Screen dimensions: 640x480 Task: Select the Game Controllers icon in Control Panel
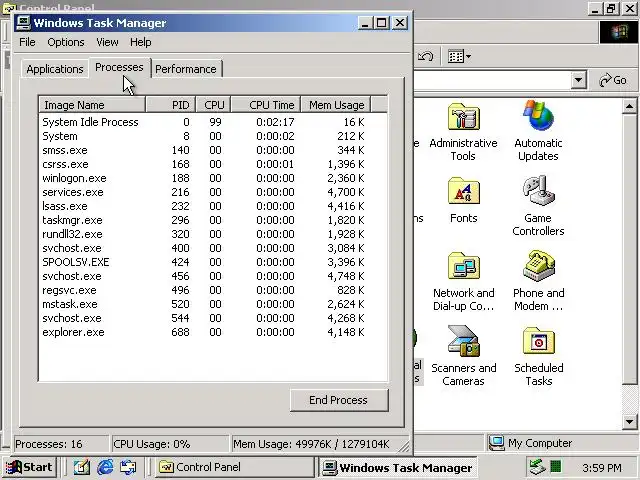coord(538,206)
